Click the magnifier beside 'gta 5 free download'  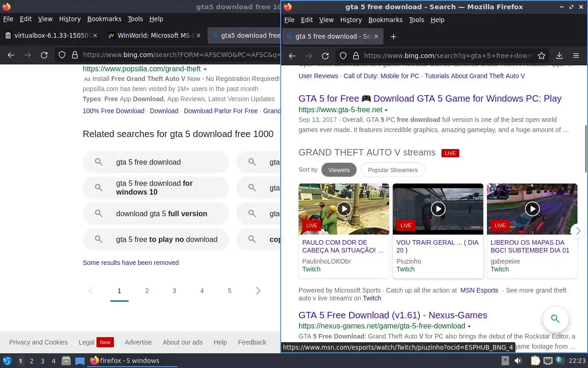point(99,162)
